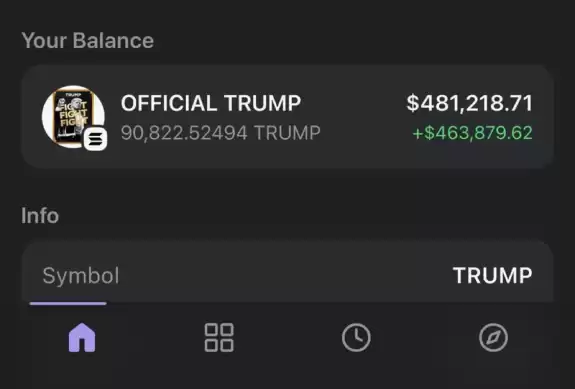Click the Your Balance heading
Viewport: 575px width, 389px height.
pos(87,40)
